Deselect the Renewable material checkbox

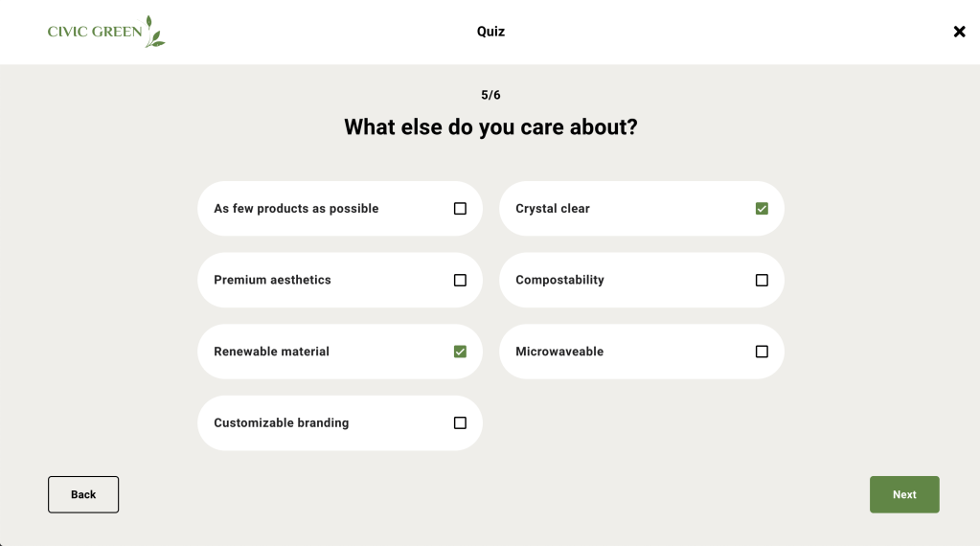pyautogui.click(x=460, y=352)
